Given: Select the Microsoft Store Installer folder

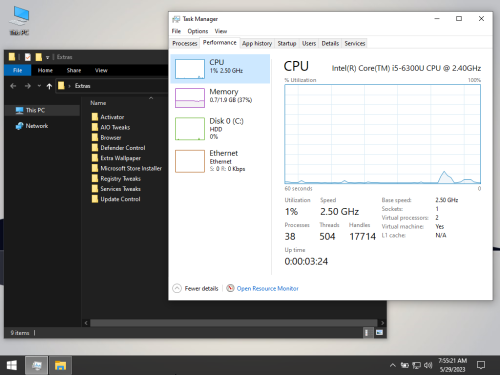Looking at the screenshot, I should (127, 168).
